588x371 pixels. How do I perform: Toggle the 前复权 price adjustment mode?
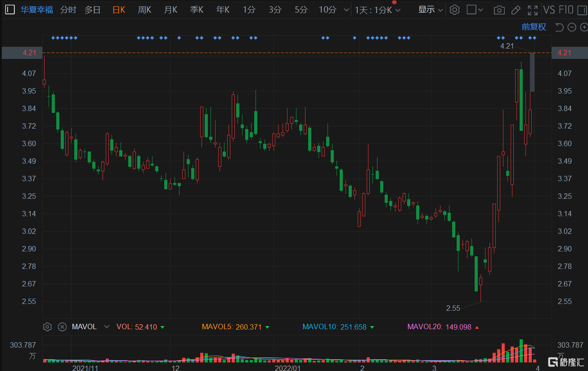point(534,27)
